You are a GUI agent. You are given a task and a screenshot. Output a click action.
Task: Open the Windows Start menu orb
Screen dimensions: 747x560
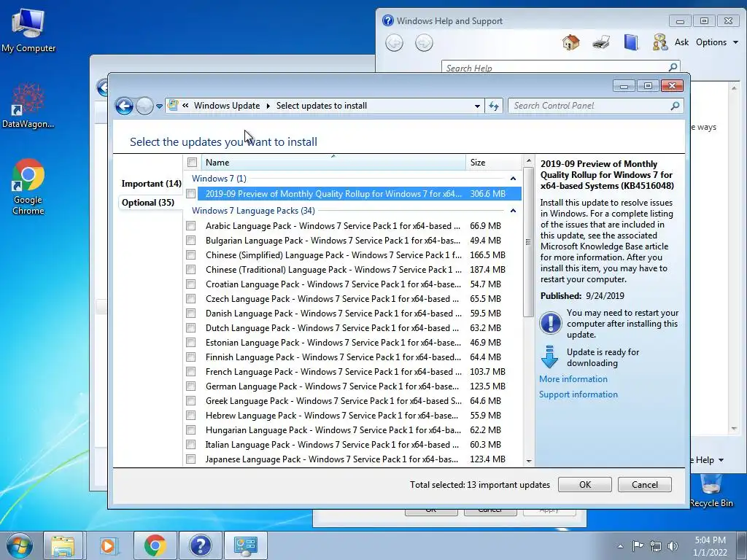pos(20,545)
